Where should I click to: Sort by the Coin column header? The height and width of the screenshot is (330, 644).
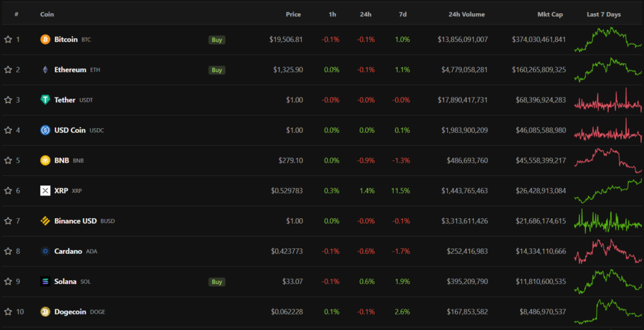tap(47, 14)
